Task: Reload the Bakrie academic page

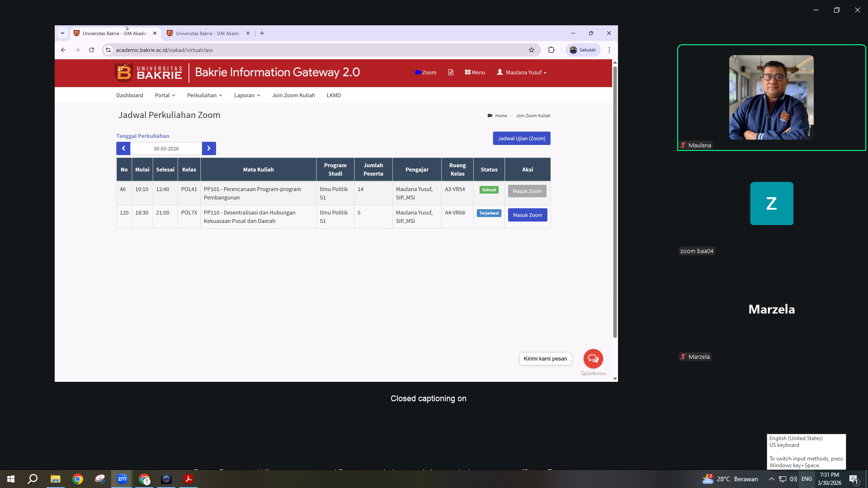Action: tap(91, 50)
